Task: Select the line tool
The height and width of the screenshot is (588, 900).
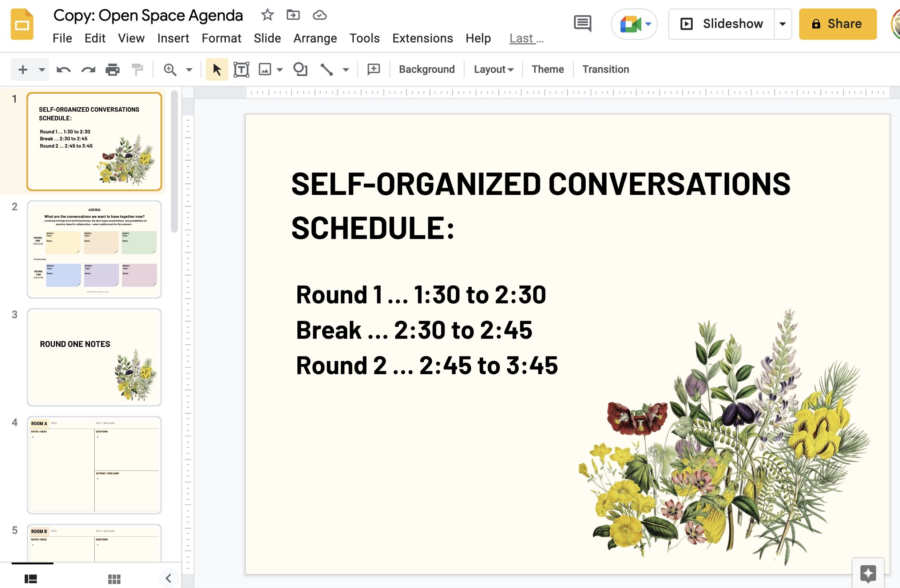Action: click(327, 69)
